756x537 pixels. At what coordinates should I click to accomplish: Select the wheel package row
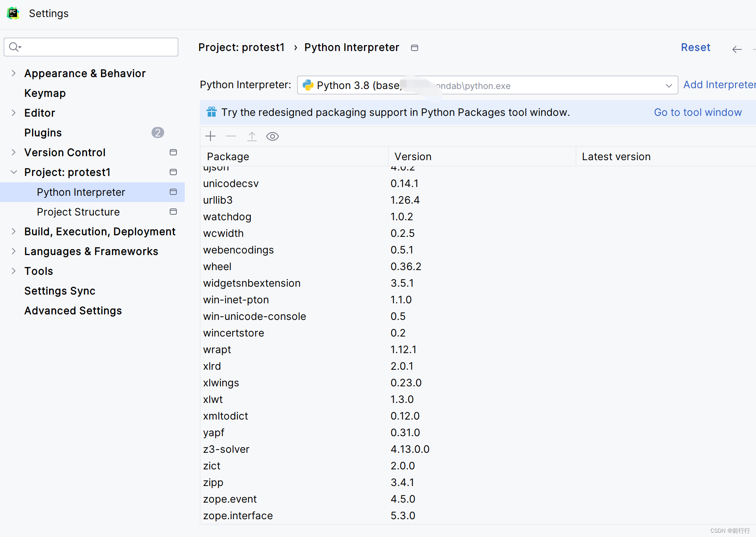point(478,267)
